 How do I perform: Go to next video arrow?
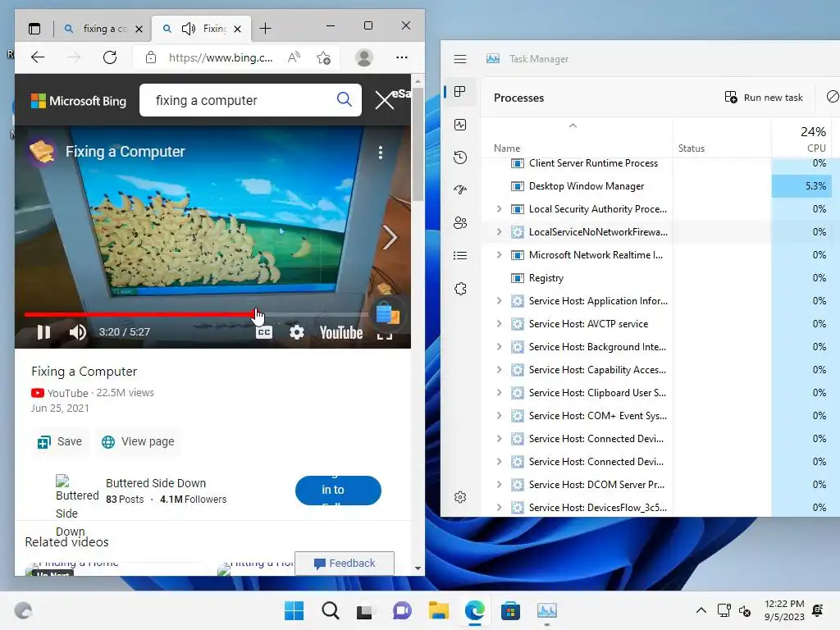(390, 237)
